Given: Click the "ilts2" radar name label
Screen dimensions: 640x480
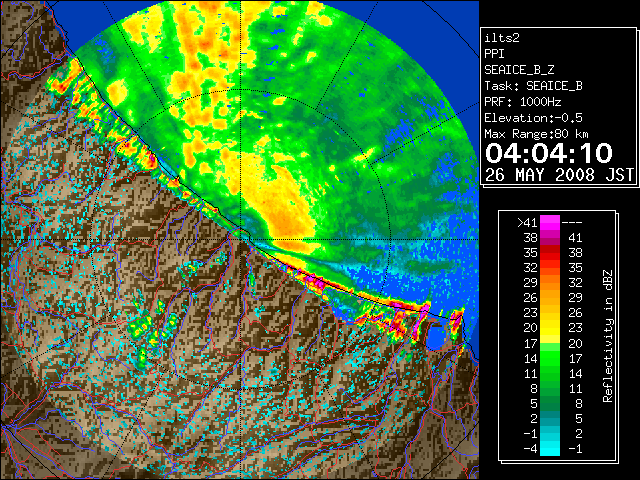Looking at the screenshot, I should coord(502,38).
